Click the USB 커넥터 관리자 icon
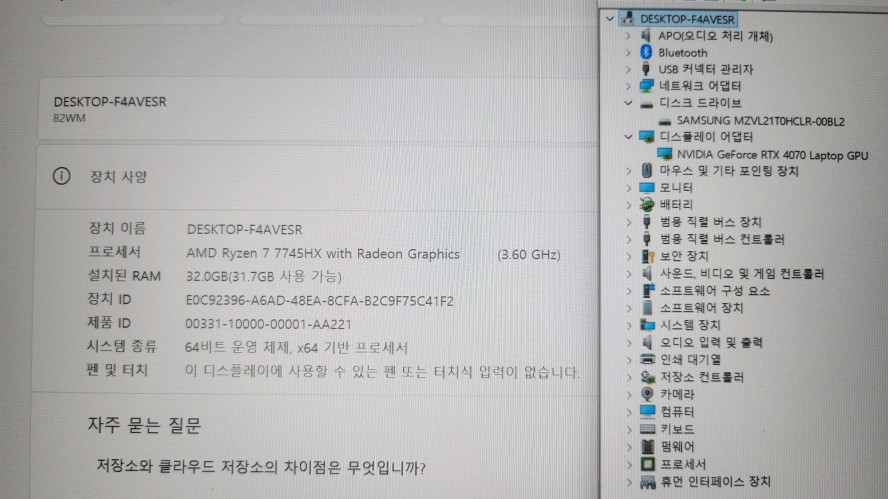Screen dimensions: 888x499 [x=646, y=69]
